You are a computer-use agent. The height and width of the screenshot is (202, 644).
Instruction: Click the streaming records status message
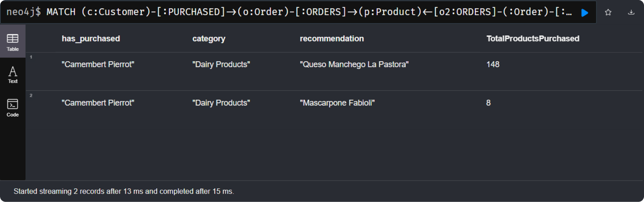tap(124, 191)
